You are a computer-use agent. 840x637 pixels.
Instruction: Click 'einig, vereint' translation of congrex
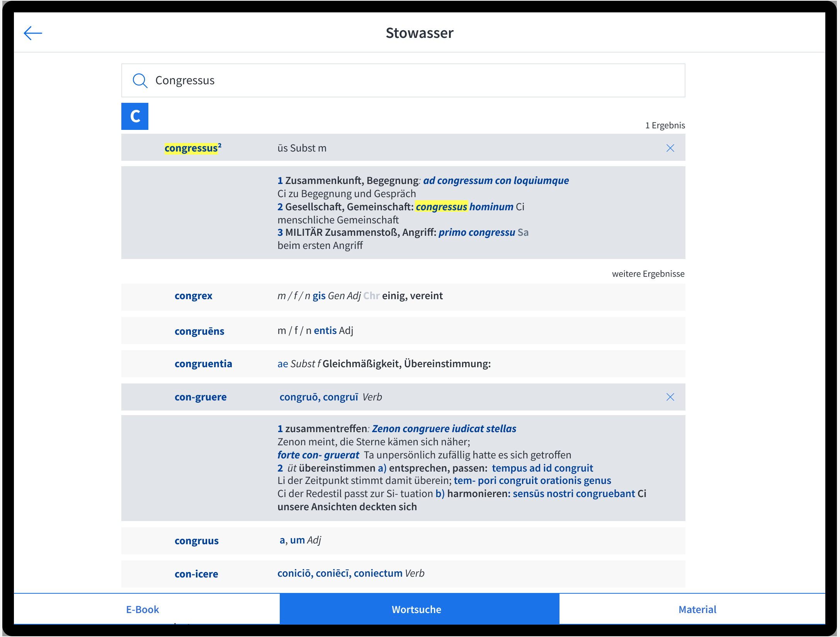click(412, 296)
